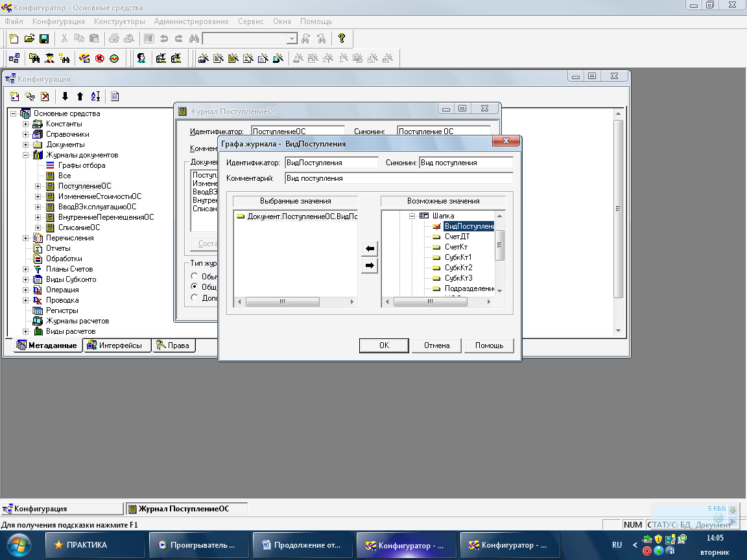Screen dimensions: 747x560
Task: Collapse the Основные средства root node
Action: pos(14,113)
